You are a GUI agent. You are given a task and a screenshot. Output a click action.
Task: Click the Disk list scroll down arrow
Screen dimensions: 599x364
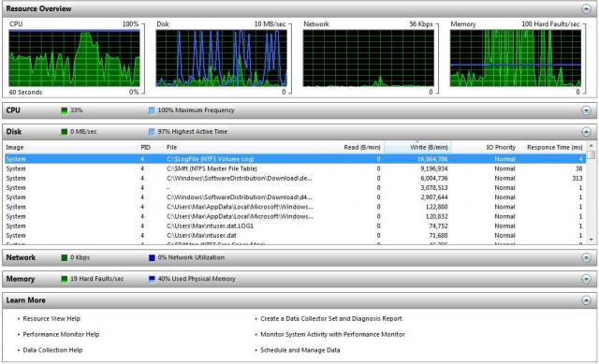coord(591,240)
